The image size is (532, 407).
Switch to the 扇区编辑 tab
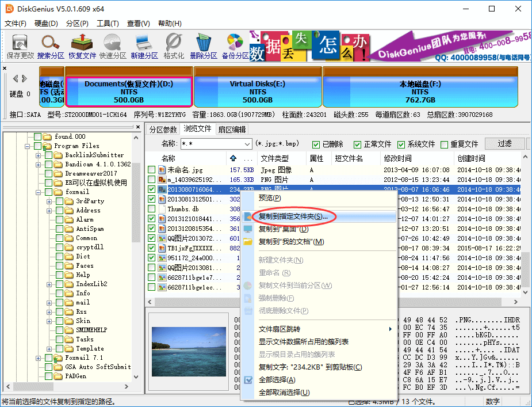point(232,130)
